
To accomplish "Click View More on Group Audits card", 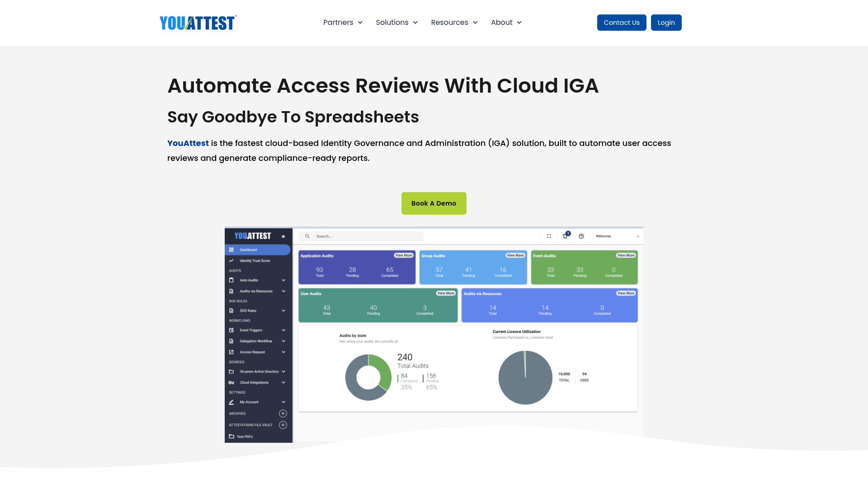I will click(515, 255).
